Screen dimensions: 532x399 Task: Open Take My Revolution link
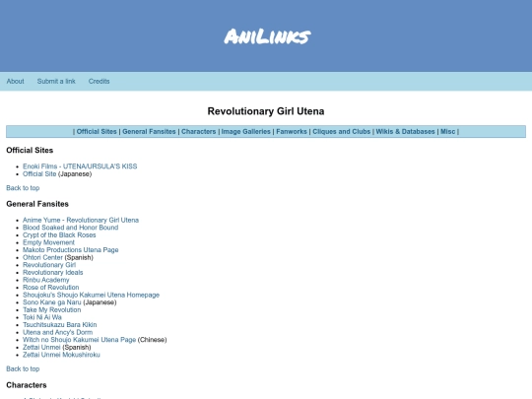[51, 309]
